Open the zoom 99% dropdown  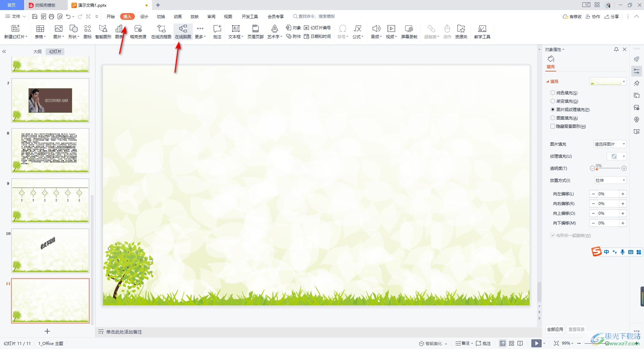click(x=568, y=343)
